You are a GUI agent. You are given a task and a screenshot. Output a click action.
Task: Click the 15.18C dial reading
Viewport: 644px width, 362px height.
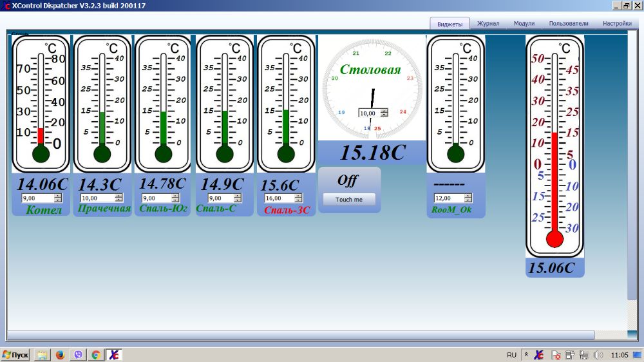tap(373, 153)
